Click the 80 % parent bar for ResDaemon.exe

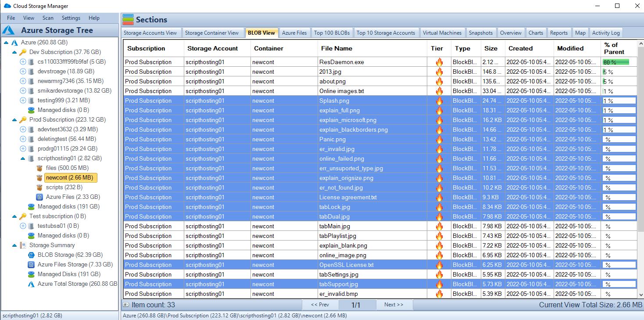[616, 62]
